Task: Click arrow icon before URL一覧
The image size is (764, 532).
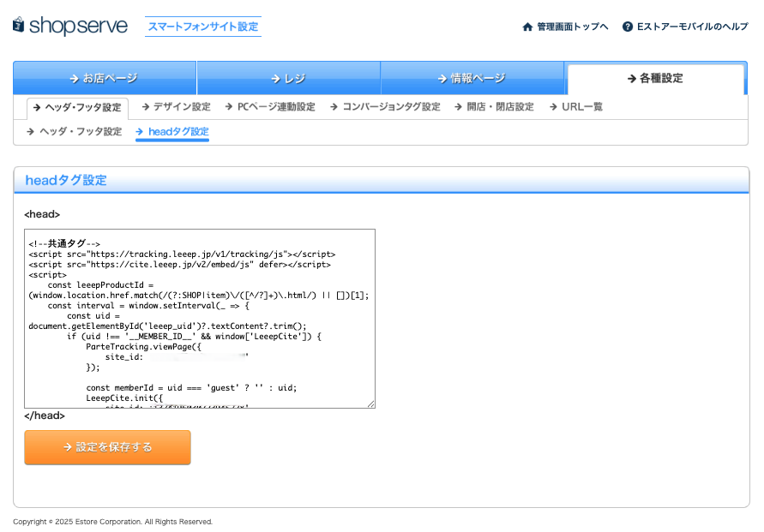Action: point(553,106)
